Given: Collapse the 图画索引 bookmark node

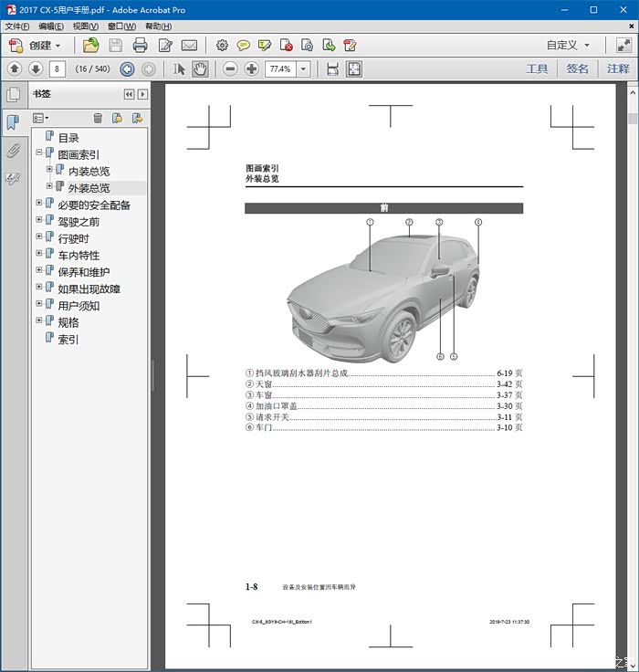Looking at the screenshot, I should tap(39, 154).
